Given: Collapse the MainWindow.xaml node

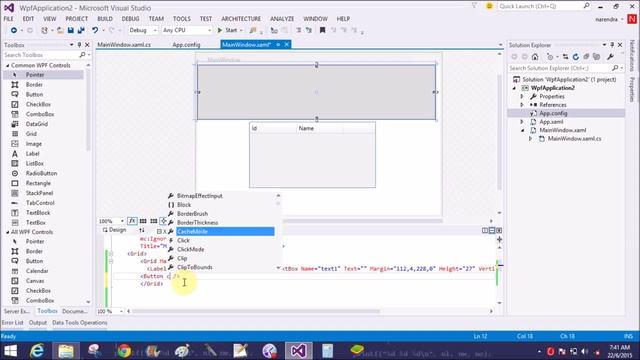Looking at the screenshot, I should click(522, 130).
